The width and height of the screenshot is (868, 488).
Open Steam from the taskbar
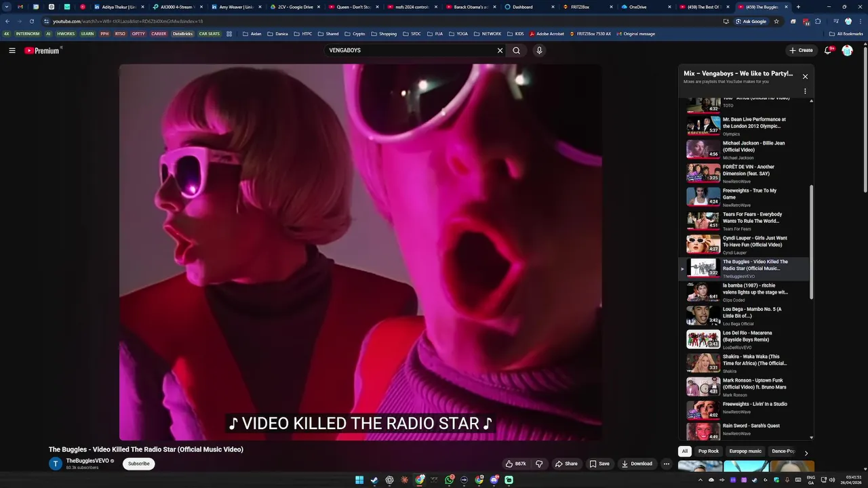pos(374,480)
